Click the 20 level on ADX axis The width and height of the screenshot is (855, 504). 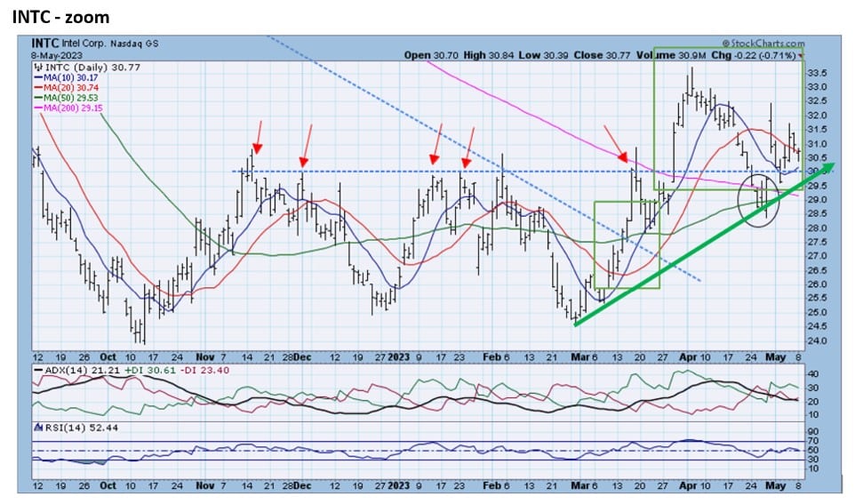point(813,402)
